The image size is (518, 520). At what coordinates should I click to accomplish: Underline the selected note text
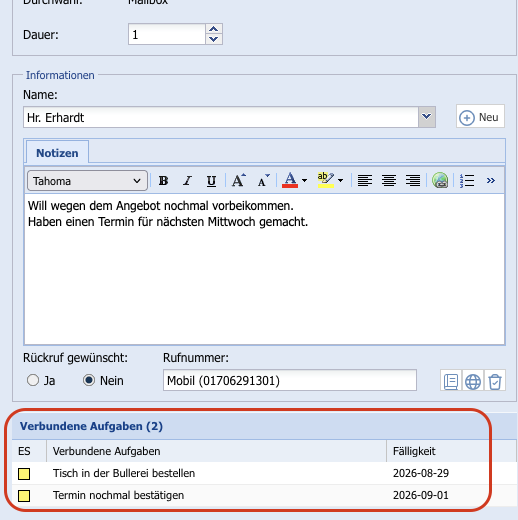pos(211,181)
